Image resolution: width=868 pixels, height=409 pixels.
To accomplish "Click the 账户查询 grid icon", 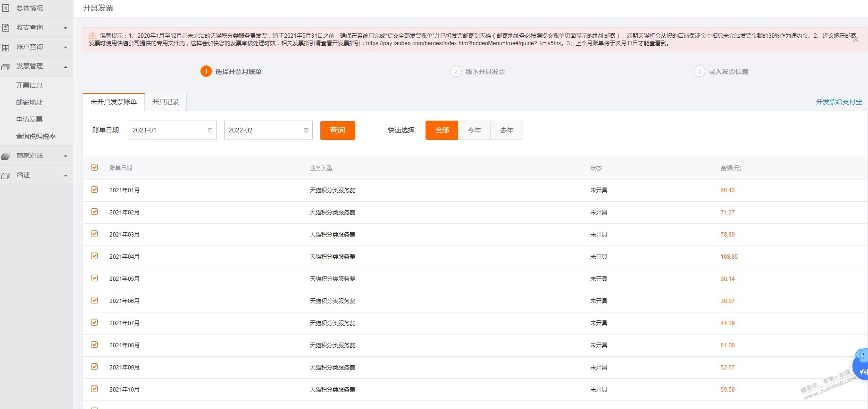I will (x=6, y=47).
